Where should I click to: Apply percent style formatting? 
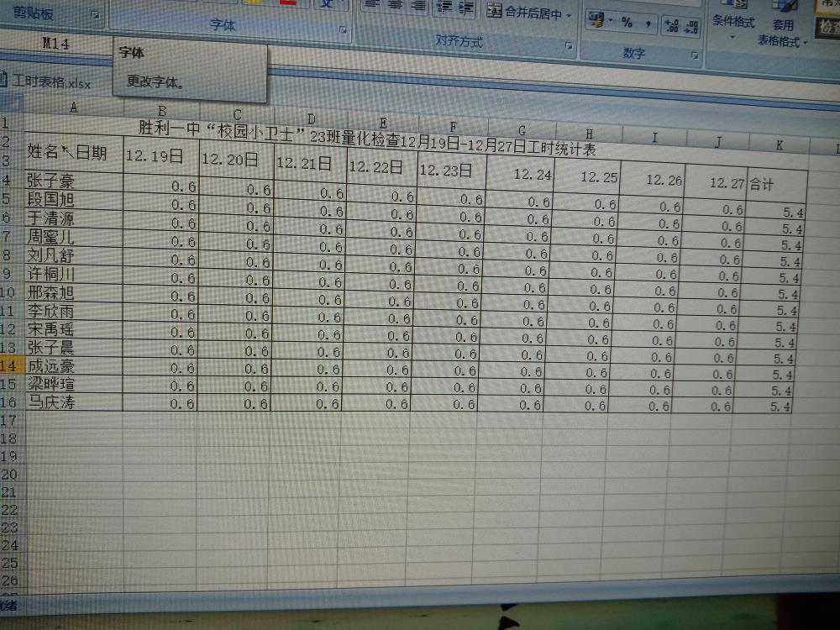coord(627,22)
